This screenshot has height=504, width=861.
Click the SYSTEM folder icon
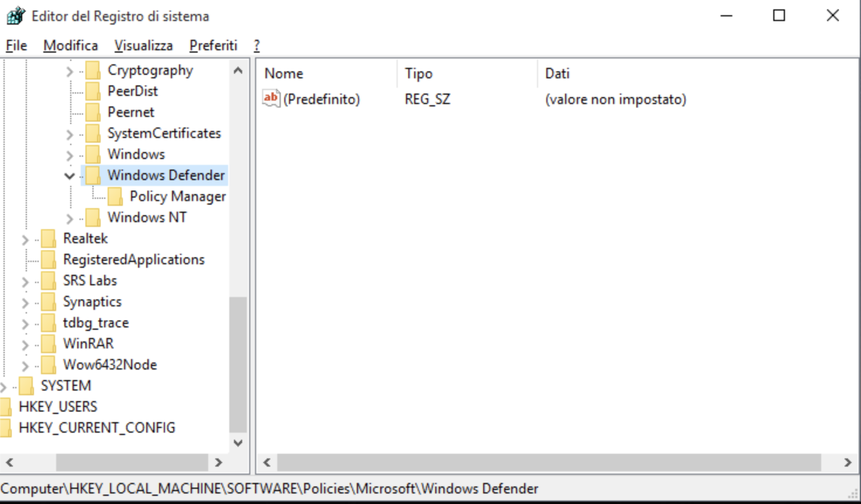[26, 386]
